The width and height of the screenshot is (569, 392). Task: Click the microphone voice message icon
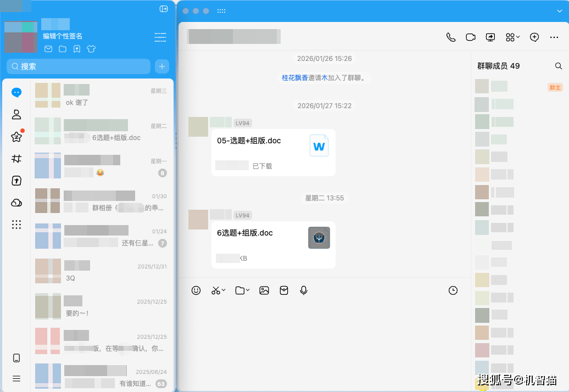304,290
